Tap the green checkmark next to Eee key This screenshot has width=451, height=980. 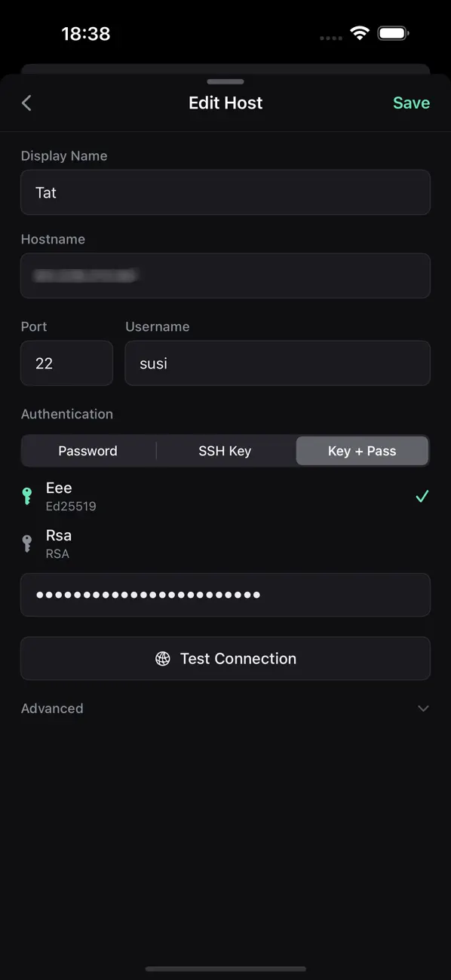point(422,496)
